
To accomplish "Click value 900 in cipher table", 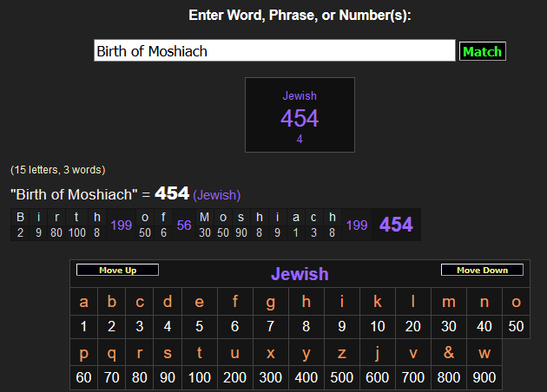I will tap(484, 377).
